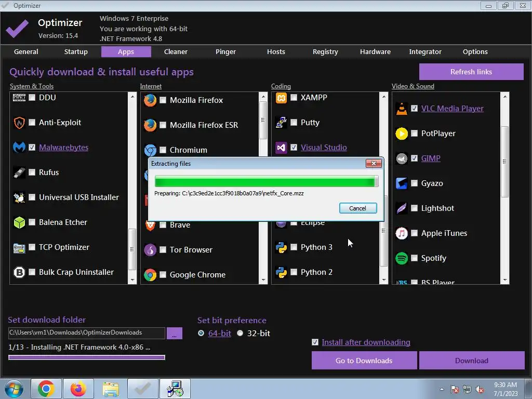This screenshot has height=399, width=532.
Task: Click the Tor Browser onion icon
Action: click(150, 250)
